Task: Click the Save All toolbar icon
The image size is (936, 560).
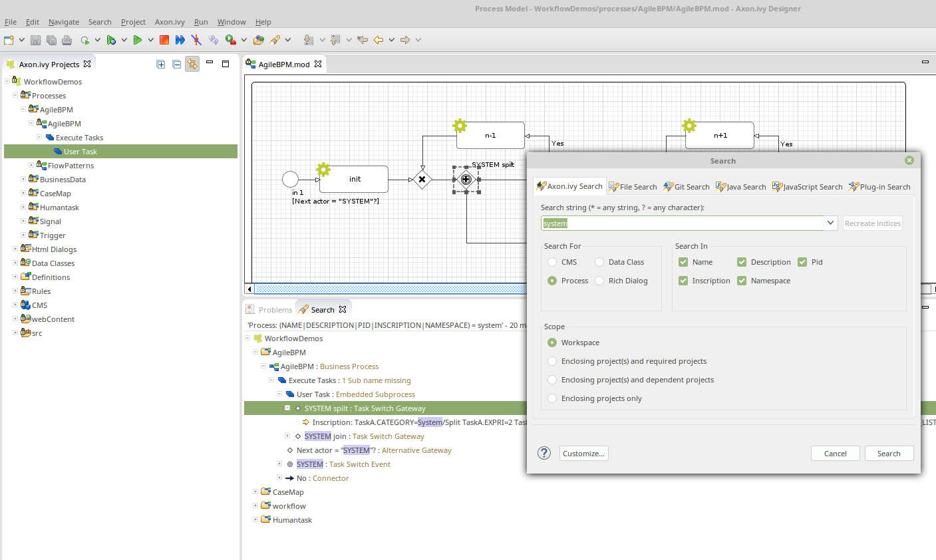Action: coord(51,40)
